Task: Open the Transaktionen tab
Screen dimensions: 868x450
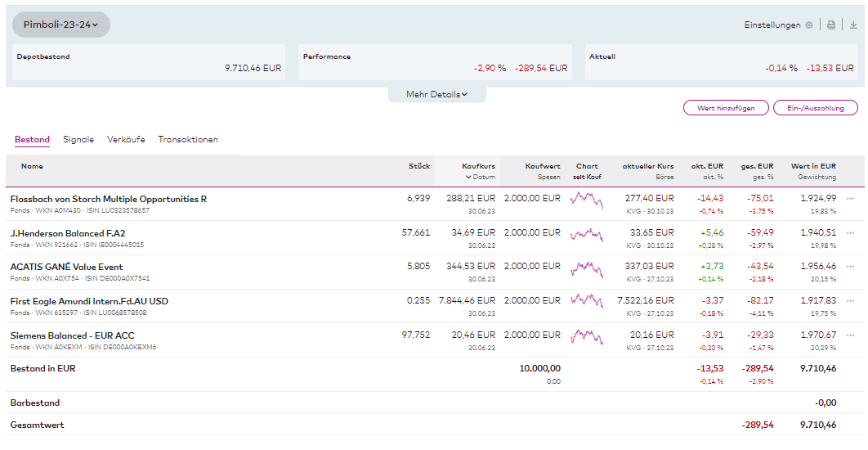Action: click(188, 140)
